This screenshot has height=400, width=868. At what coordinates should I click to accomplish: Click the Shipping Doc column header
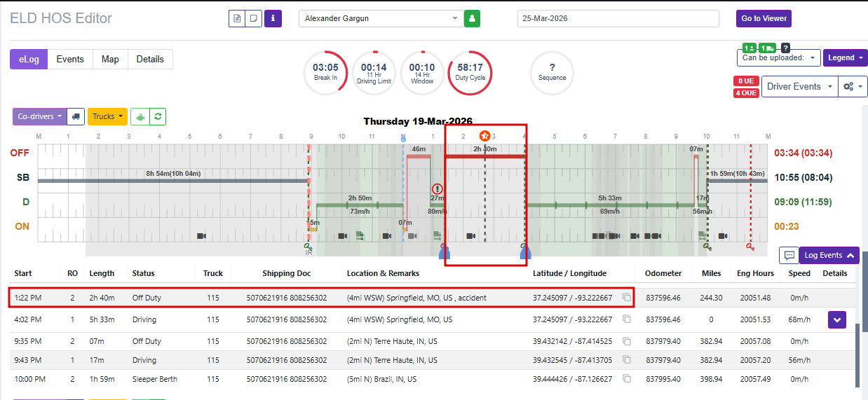(x=286, y=273)
